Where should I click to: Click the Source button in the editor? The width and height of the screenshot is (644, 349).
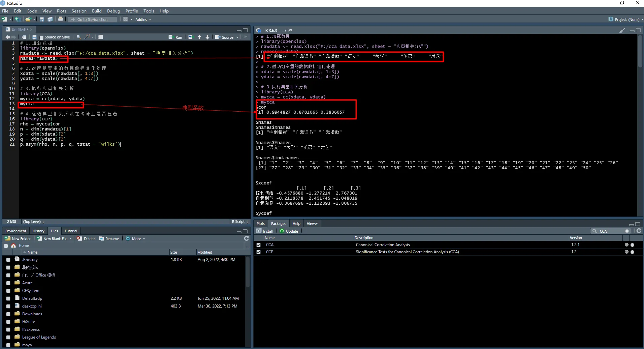pyautogui.click(x=224, y=37)
